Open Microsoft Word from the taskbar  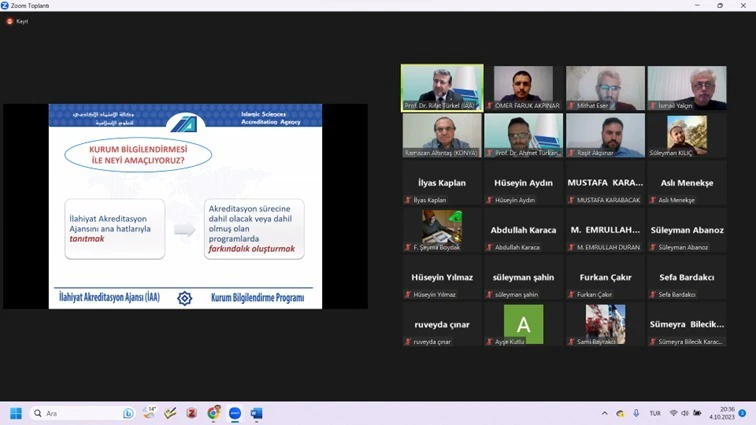coord(256,413)
